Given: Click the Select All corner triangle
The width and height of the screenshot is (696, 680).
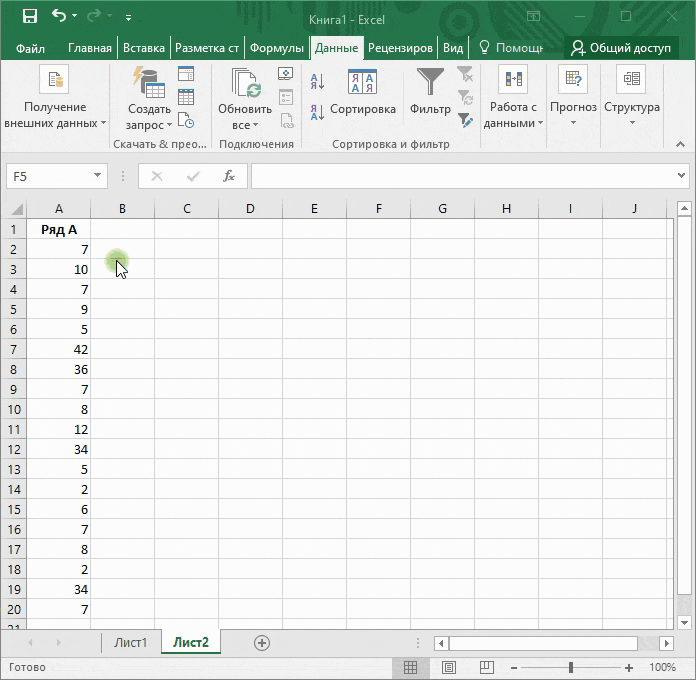Looking at the screenshot, I should pyautogui.click(x=16, y=209).
